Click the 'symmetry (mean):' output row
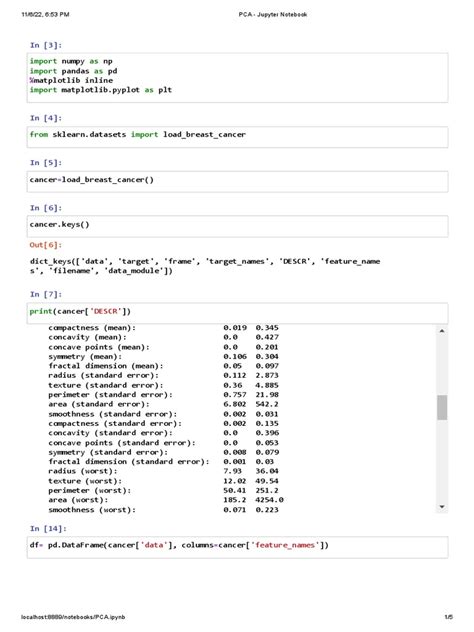The height and width of the screenshot is (632, 474). [163, 357]
